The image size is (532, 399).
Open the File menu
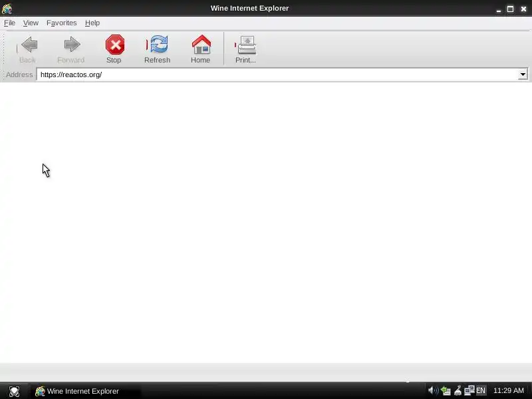point(9,23)
